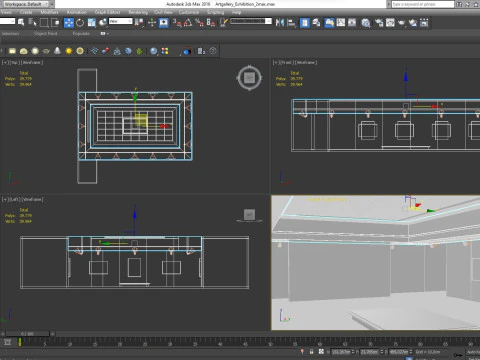Click the keyword search input field
The image size is (480, 360).
423,4
